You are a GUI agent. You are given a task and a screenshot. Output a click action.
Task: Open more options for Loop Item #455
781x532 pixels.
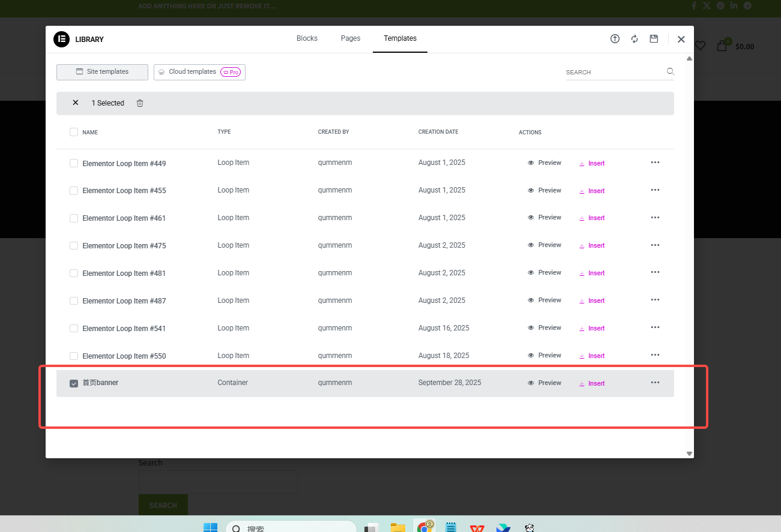click(655, 190)
